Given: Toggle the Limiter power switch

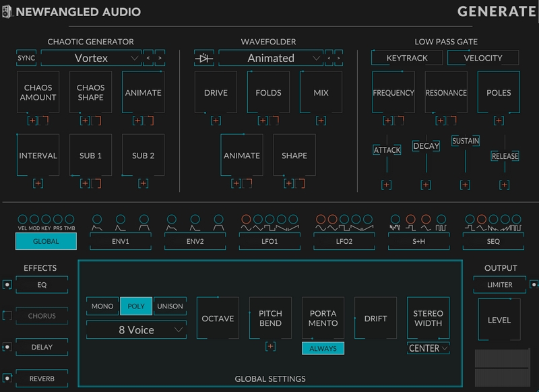Looking at the screenshot, I should click(533, 284).
